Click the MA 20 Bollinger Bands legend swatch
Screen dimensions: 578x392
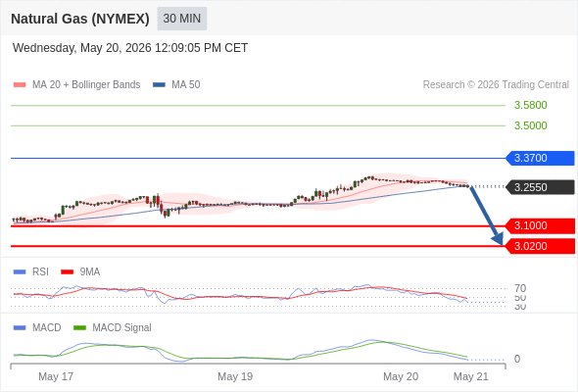pyautogui.click(x=20, y=85)
